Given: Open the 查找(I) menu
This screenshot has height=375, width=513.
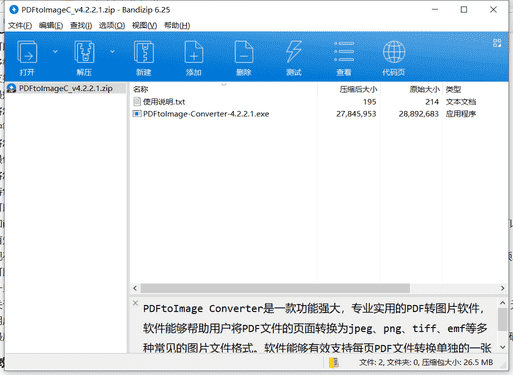Looking at the screenshot, I should point(81,26).
